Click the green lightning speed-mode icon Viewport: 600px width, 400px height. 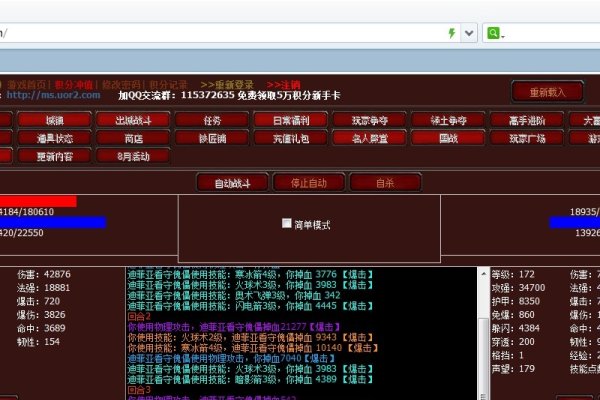[x=452, y=33]
